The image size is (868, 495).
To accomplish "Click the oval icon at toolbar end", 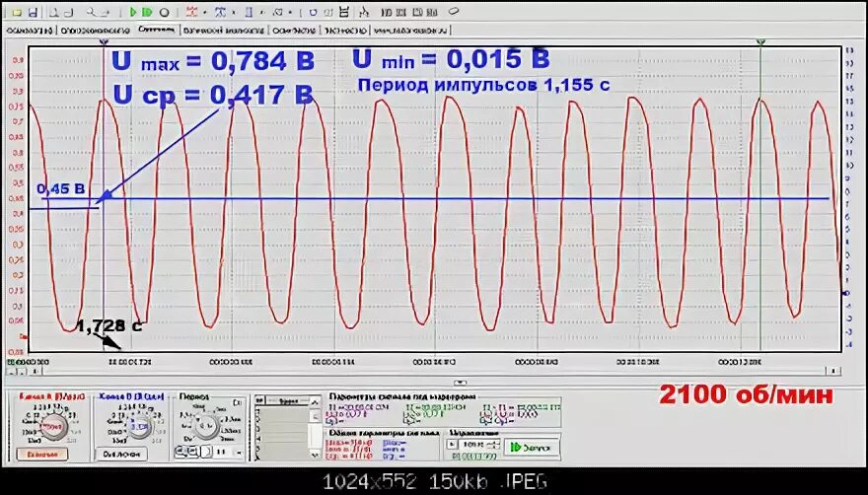I will click(454, 11).
